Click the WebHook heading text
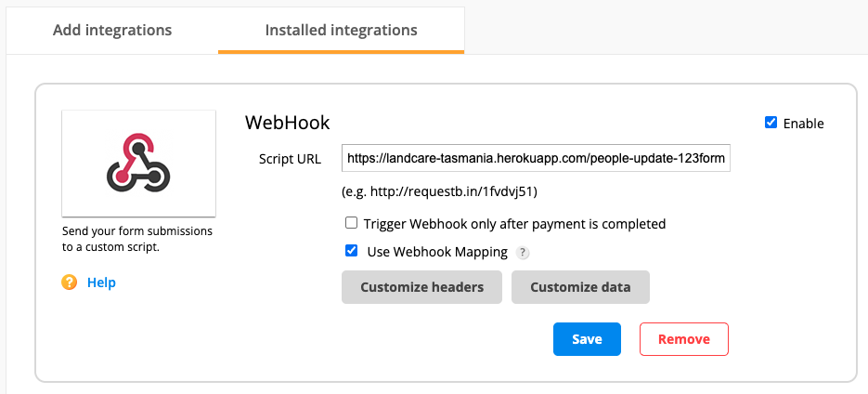 pos(287,123)
